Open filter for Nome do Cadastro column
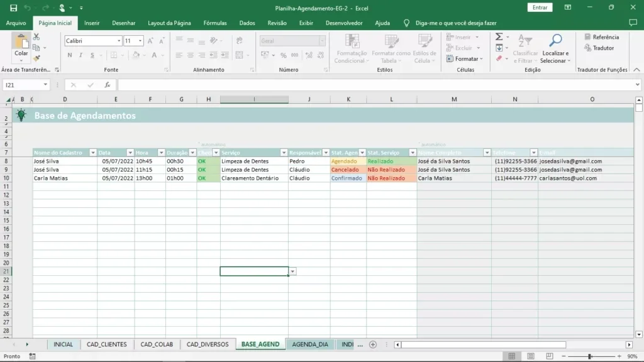644x362 pixels. pyautogui.click(x=93, y=153)
